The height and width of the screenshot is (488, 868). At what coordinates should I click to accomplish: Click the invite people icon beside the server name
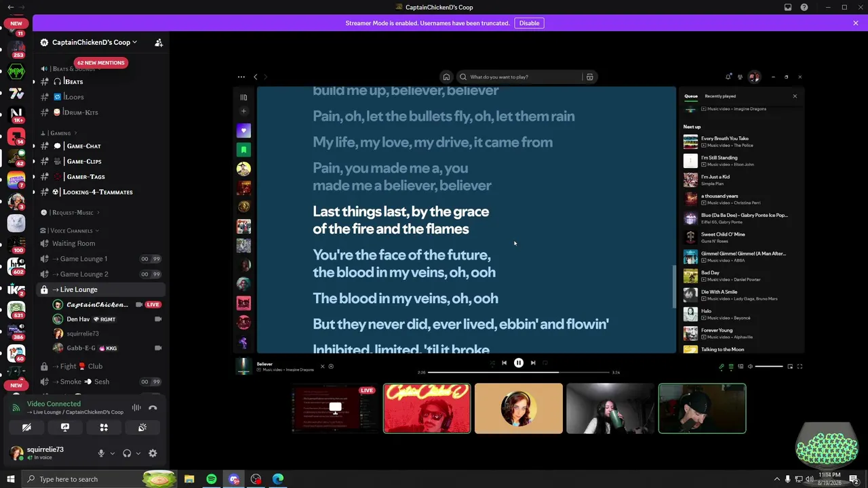click(159, 42)
